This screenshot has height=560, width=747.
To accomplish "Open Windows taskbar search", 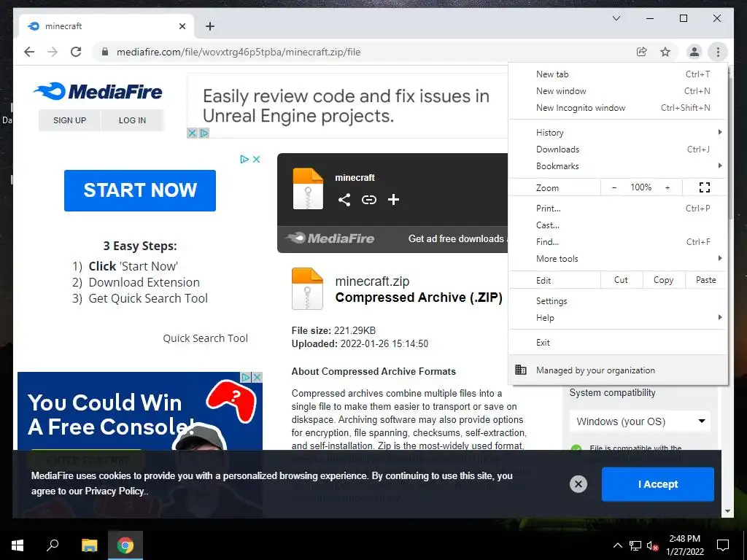I will click(53, 545).
